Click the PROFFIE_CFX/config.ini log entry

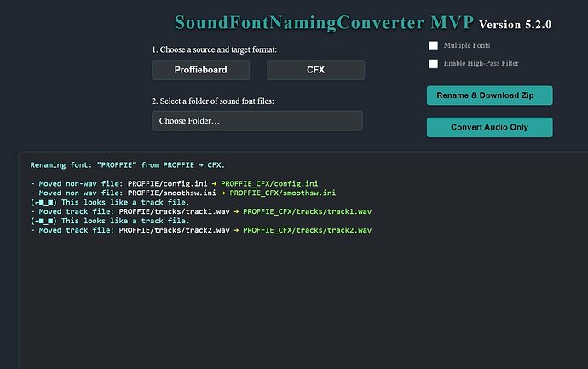tap(269, 183)
